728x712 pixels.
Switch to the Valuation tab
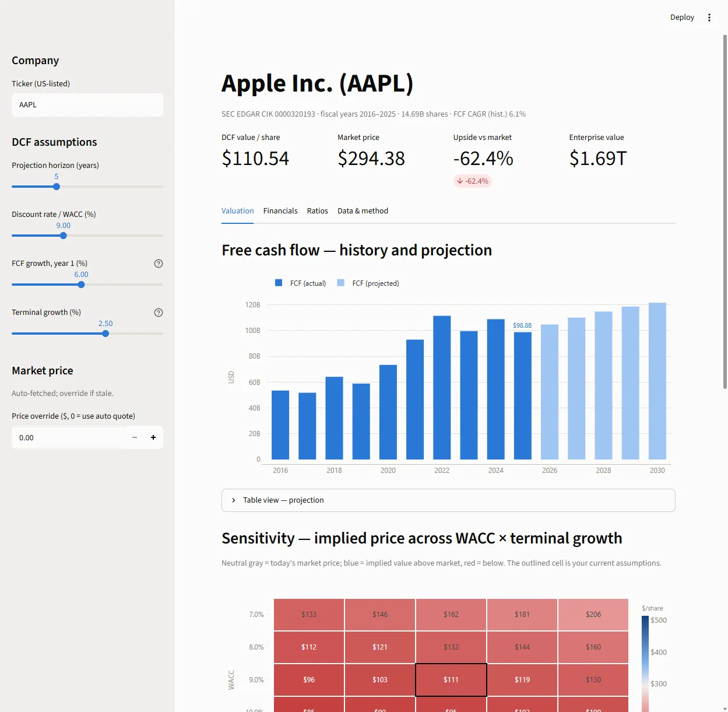click(x=237, y=211)
